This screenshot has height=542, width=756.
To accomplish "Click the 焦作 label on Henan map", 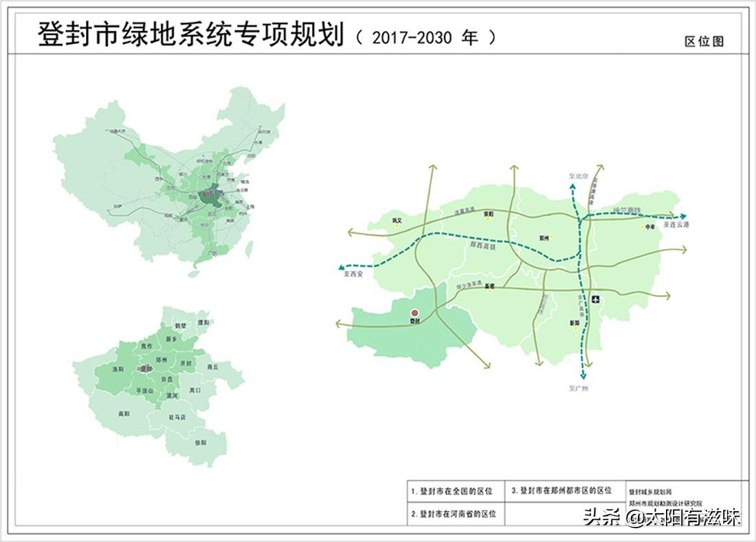I will (x=146, y=346).
